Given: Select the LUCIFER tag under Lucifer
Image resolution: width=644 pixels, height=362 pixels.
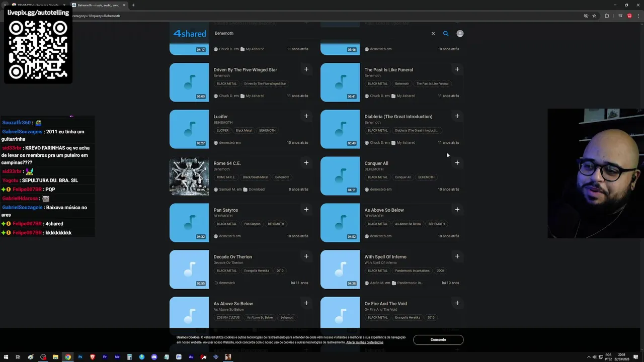Looking at the screenshot, I should point(222,131).
